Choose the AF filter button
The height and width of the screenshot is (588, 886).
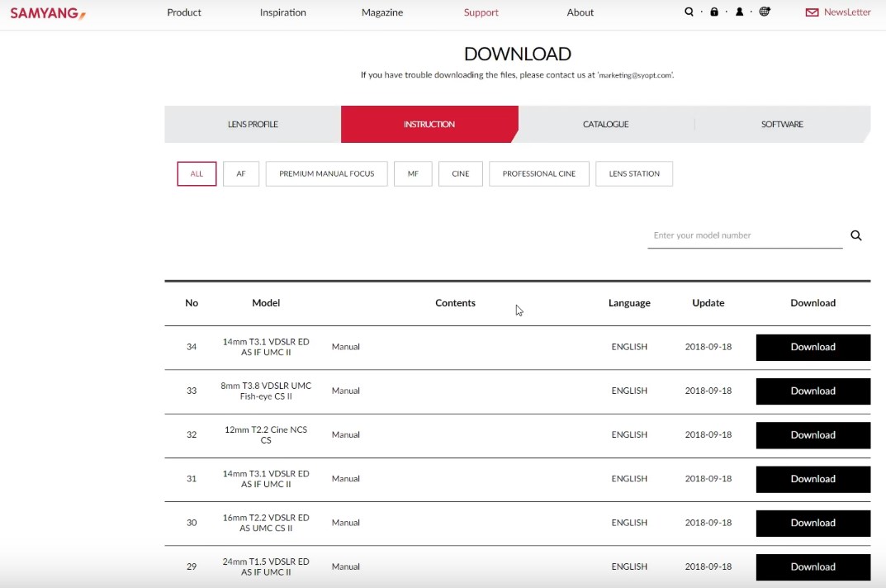(x=241, y=173)
